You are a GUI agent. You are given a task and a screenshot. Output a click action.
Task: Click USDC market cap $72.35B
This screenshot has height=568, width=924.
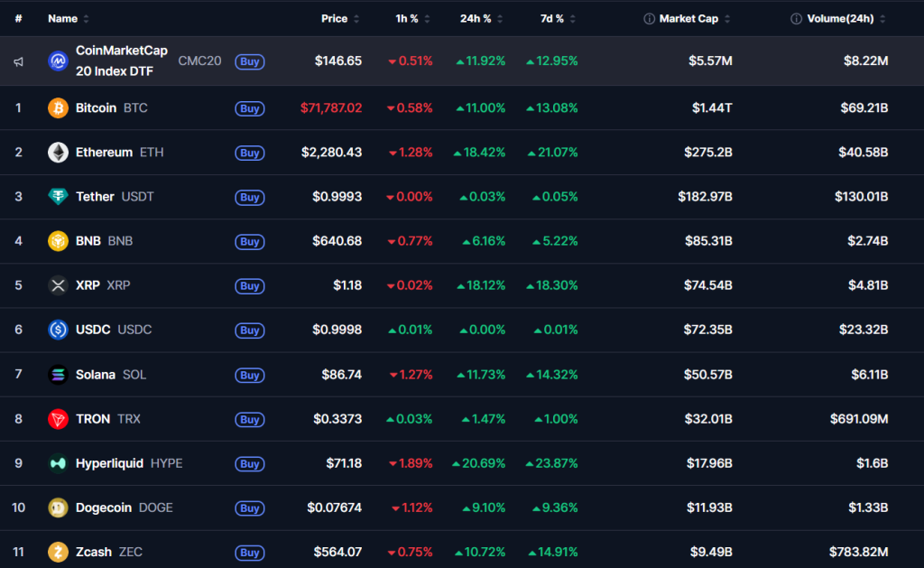click(707, 330)
